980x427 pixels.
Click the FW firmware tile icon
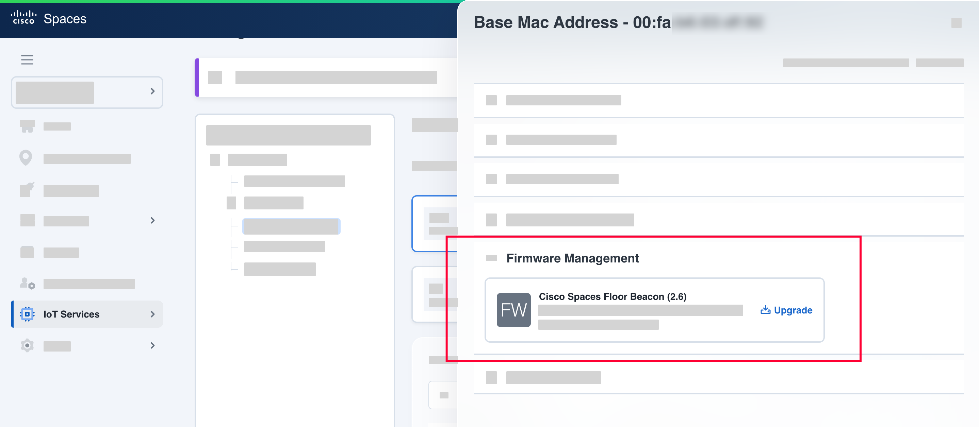[x=513, y=310]
